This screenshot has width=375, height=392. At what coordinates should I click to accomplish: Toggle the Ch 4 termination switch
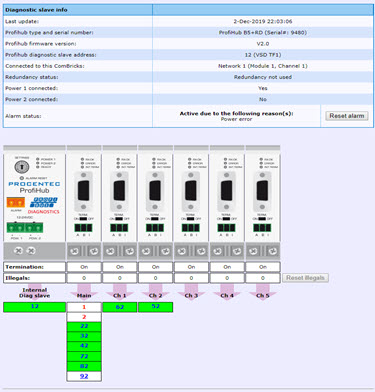tap(226, 219)
